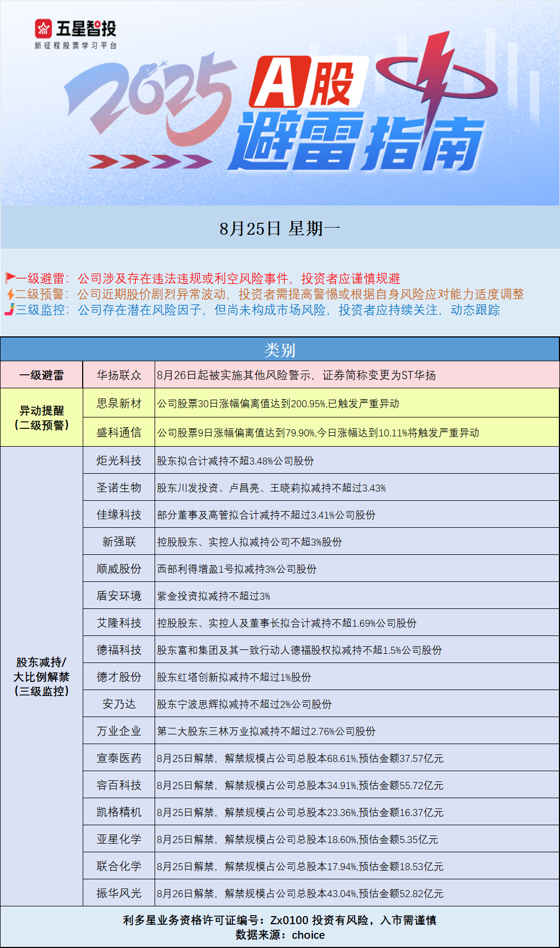Click stock name 顺威股份

tap(119, 569)
